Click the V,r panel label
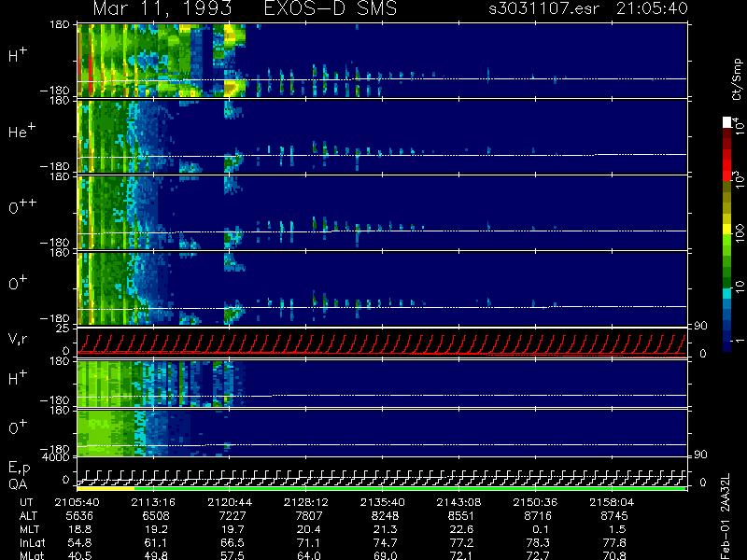Image resolution: width=747 pixels, height=560 pixels. [x=18, y=339]
